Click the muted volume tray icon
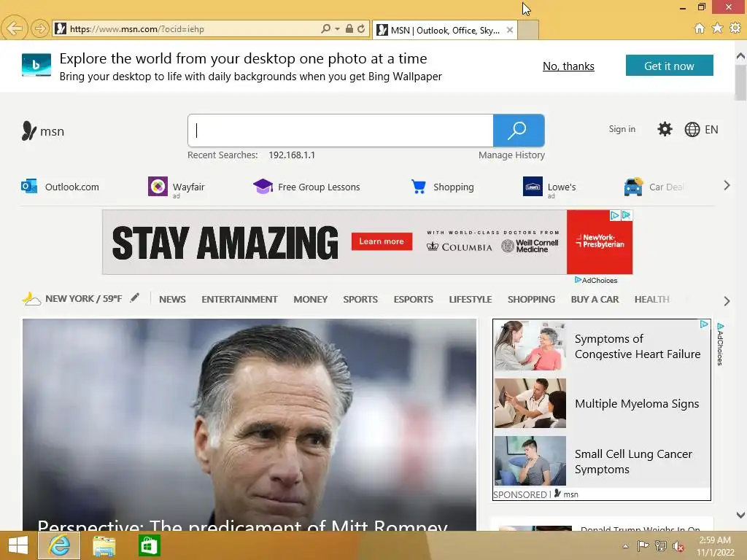The image size is (747, 560). (678, 545)
